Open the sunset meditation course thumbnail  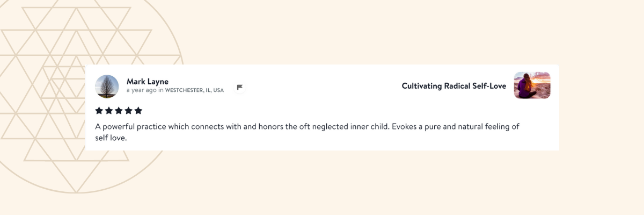click(x=532, y=85)
